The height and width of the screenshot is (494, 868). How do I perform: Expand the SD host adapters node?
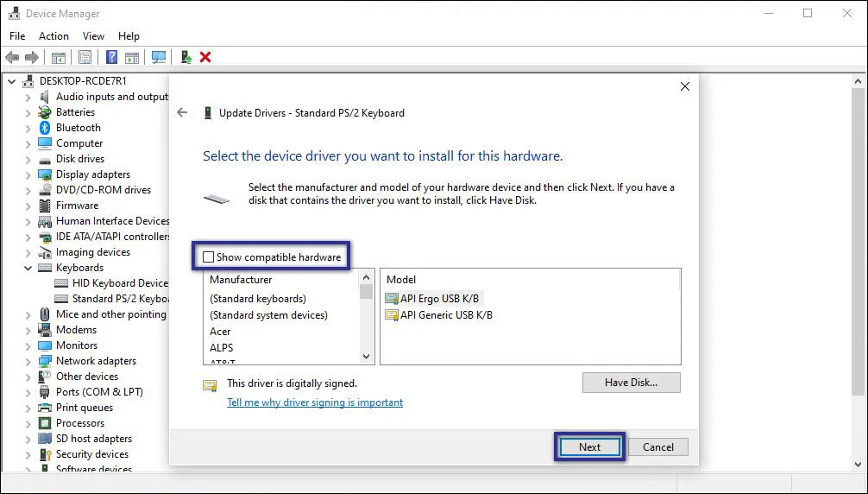(28, 439)
